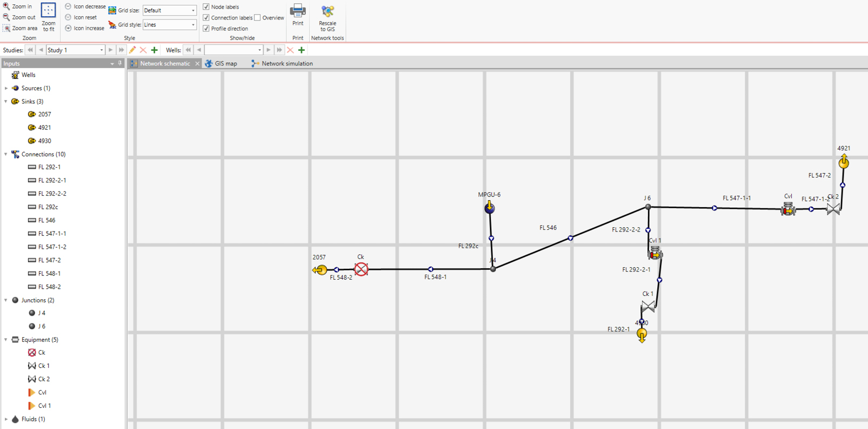
Task: Select sink 2057 in the tree
Action: pos(39,115)
